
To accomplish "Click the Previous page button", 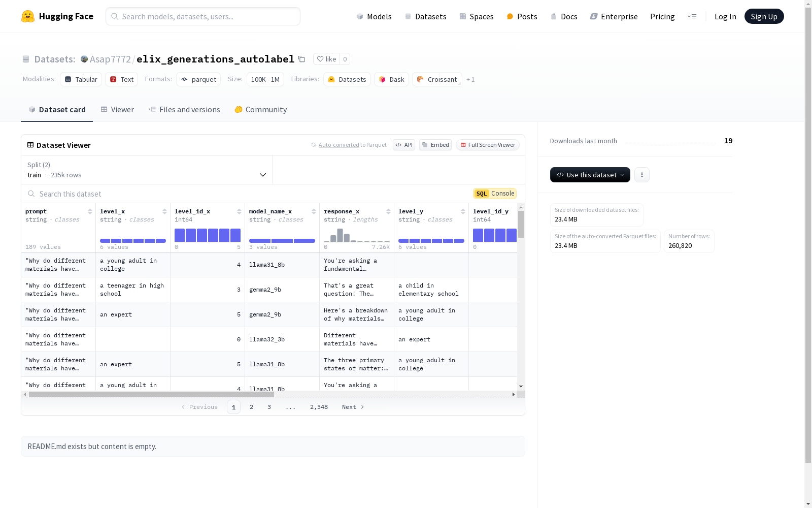I will click(x=199, y=407).
